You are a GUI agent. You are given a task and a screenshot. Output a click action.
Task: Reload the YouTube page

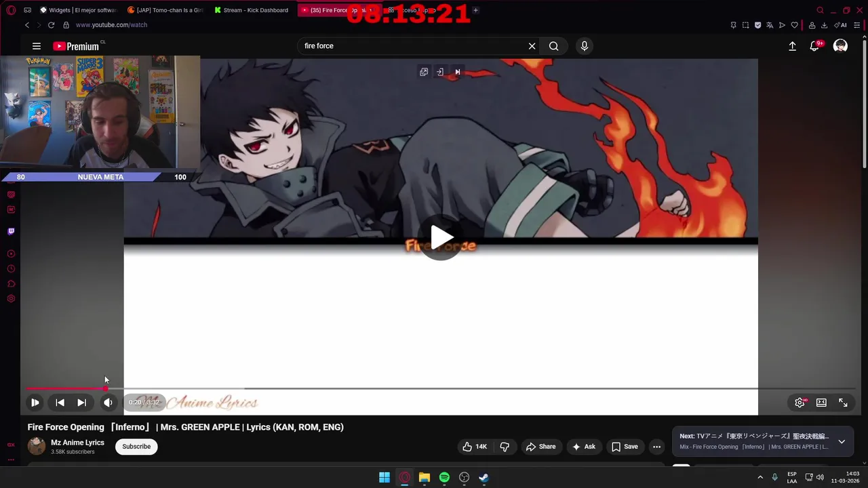point(51,25)
